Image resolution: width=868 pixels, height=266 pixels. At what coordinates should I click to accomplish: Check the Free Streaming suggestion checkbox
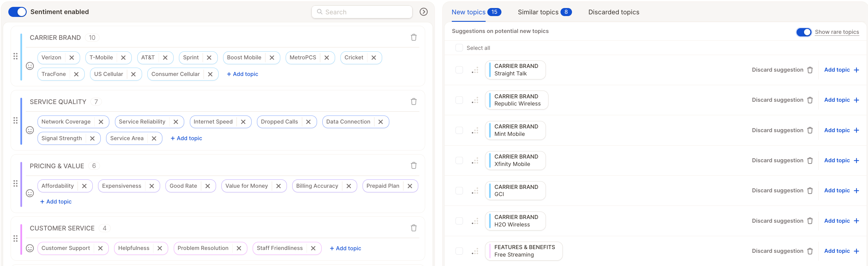click(x=459, y=251)
